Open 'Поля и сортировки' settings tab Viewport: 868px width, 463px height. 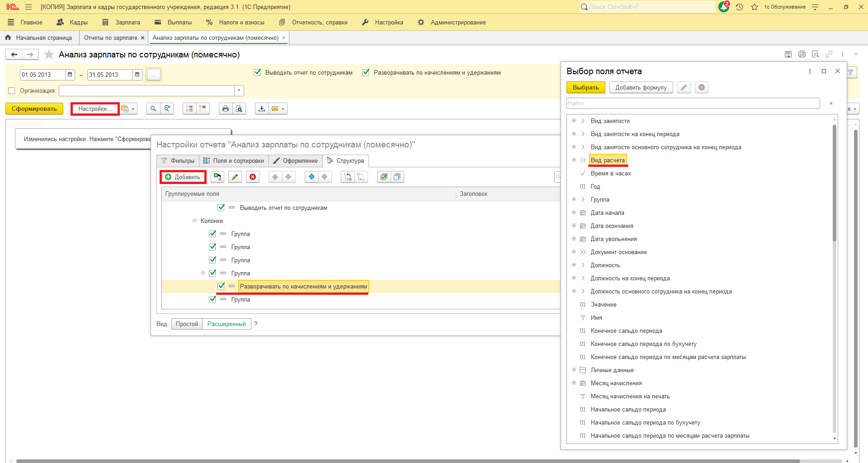coord(234,161)
